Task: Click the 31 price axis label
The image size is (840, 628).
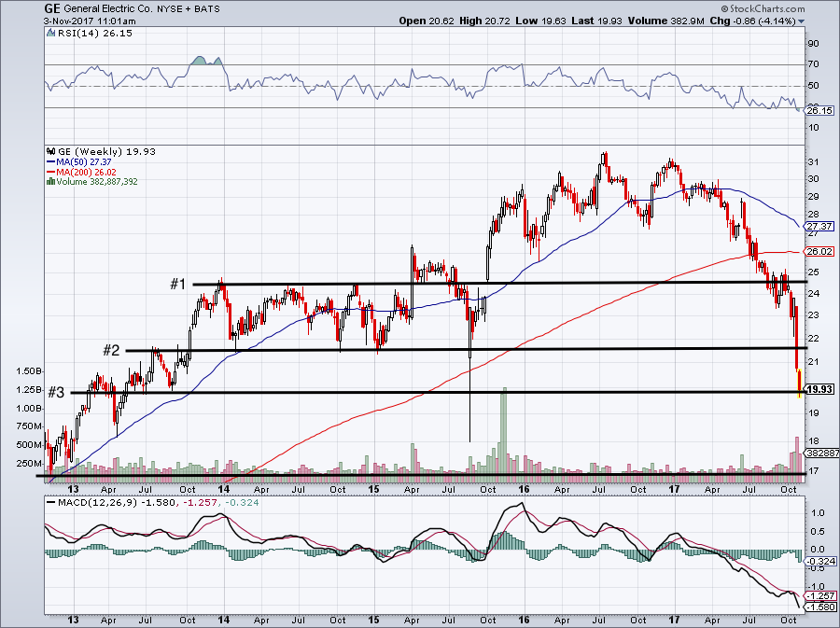Action: [813, 162]
